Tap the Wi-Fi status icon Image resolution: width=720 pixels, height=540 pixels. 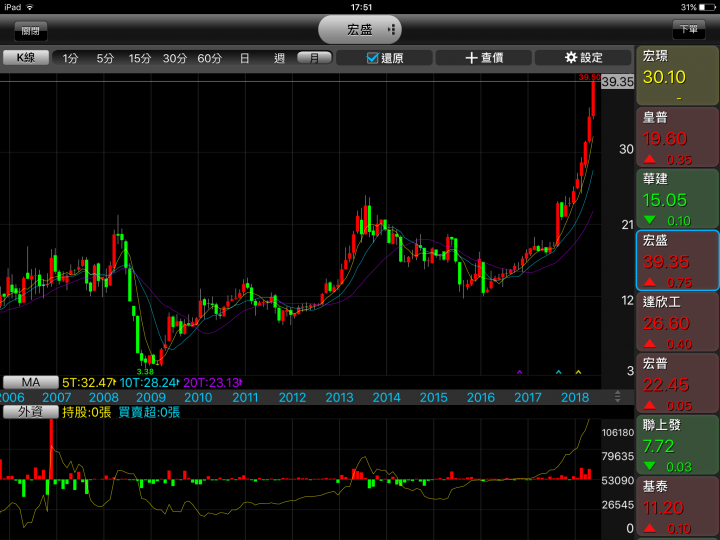[x=30, y=7]
